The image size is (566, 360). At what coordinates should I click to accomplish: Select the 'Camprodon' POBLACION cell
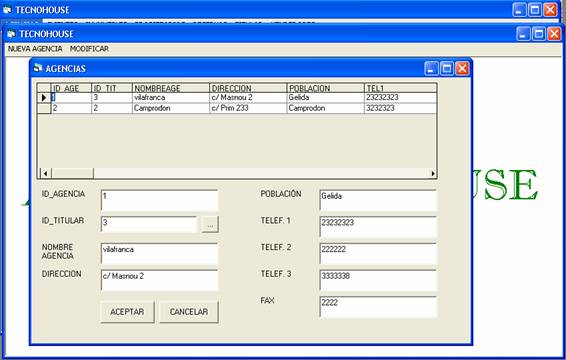coord(326,108)
